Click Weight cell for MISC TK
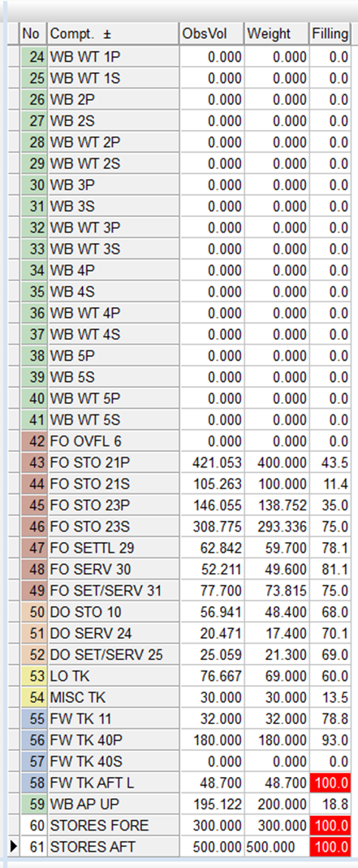The image size is (358, 868). coord(277,697)
